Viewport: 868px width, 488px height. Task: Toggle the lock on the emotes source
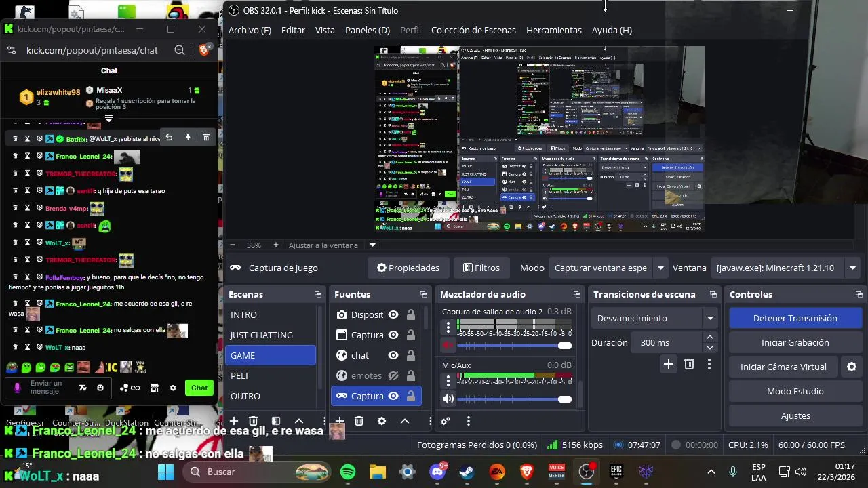411,375
